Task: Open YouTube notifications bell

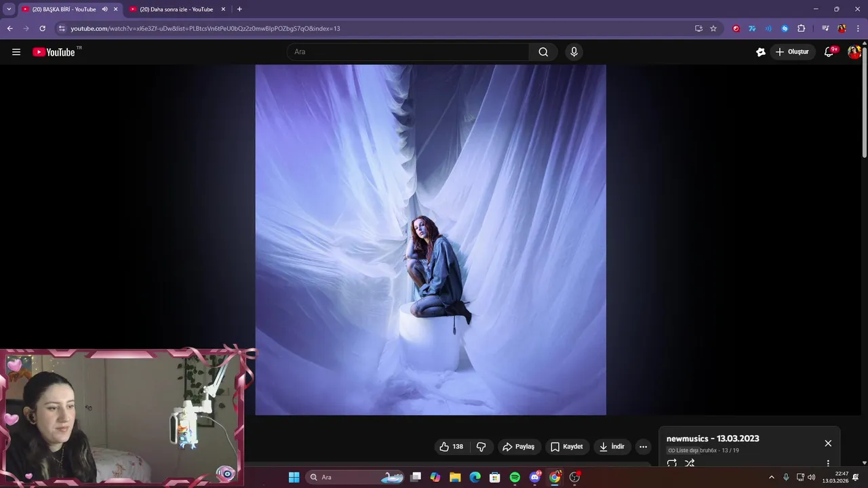Action: point(829,52)
